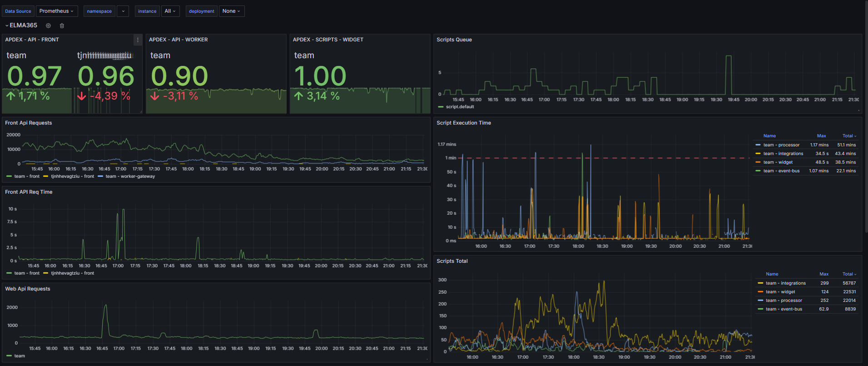Click the 0.97 team APDEX front value
This screenshot has width=868, height=366.
click(x=35, y=76)
